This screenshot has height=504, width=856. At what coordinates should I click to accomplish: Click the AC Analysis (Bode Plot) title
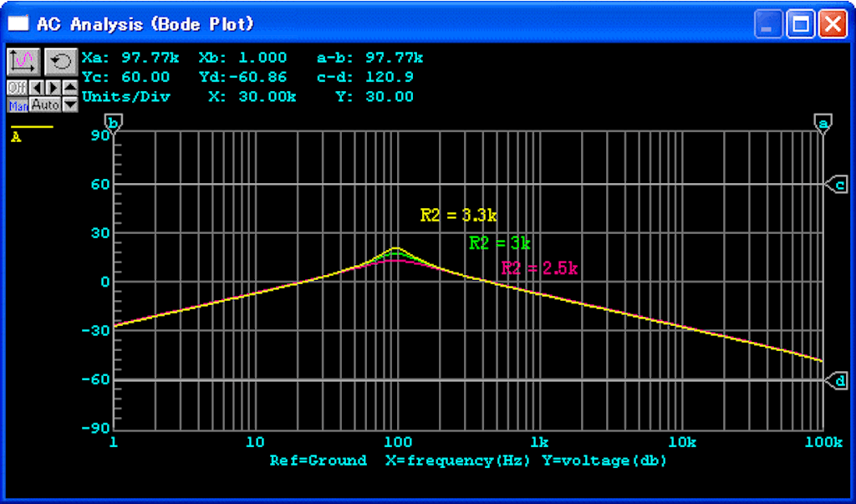[x=145, y=24]
